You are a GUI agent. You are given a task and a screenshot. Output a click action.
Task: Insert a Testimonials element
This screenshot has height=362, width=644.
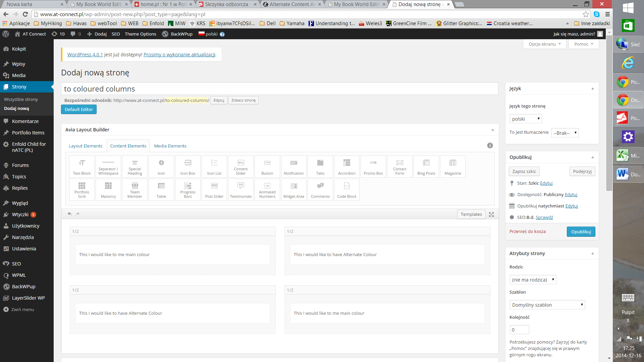pyautogui.click(x=241, y=190)
